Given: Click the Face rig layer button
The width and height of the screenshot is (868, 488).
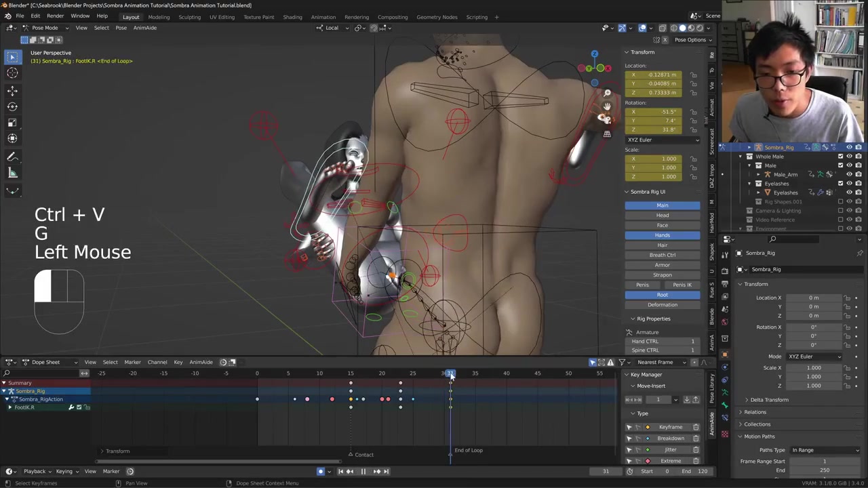Looking at the screenshot, I should (662, 225).
